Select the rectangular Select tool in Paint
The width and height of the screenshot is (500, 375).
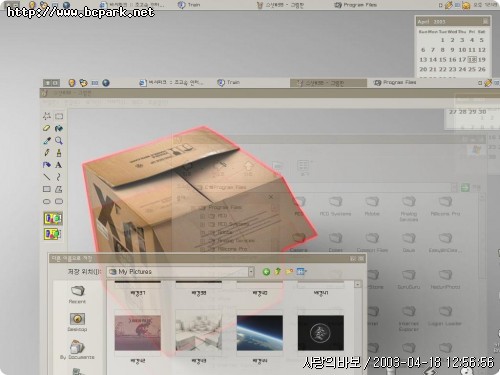[59, 116]
